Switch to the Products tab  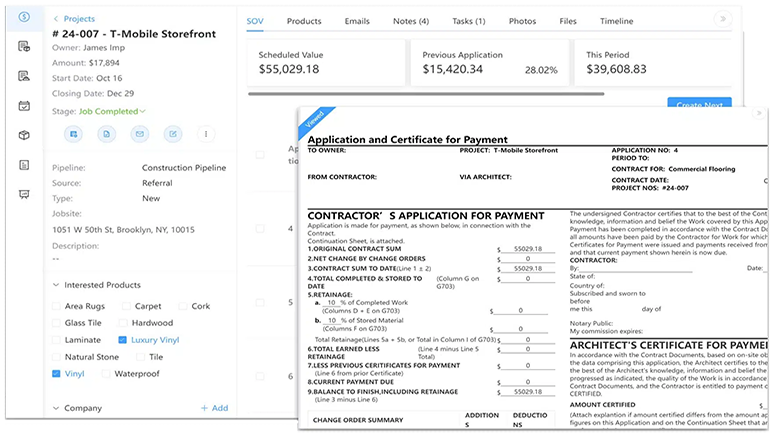click(304, 20)
